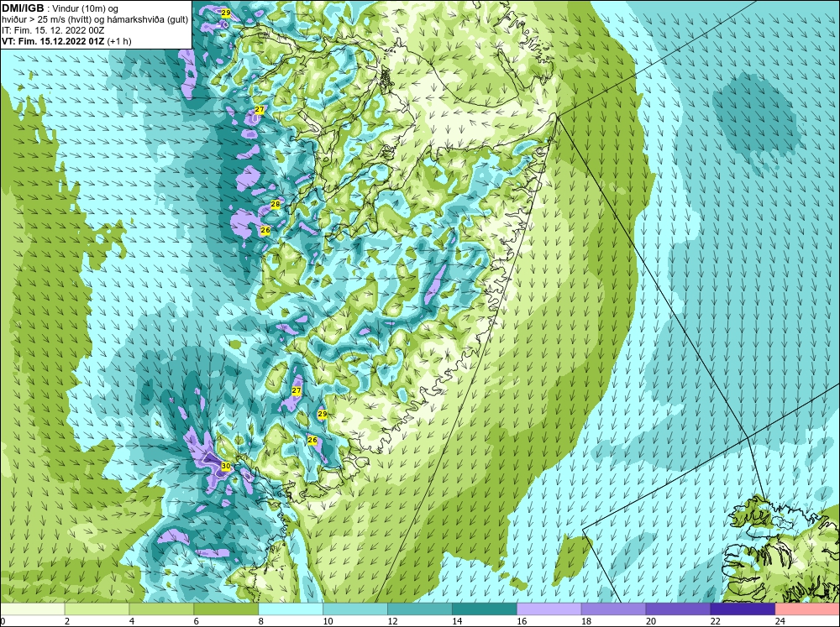Pick the medium green 4–6 legend swatch
The image size is (840, 627).
161,609
